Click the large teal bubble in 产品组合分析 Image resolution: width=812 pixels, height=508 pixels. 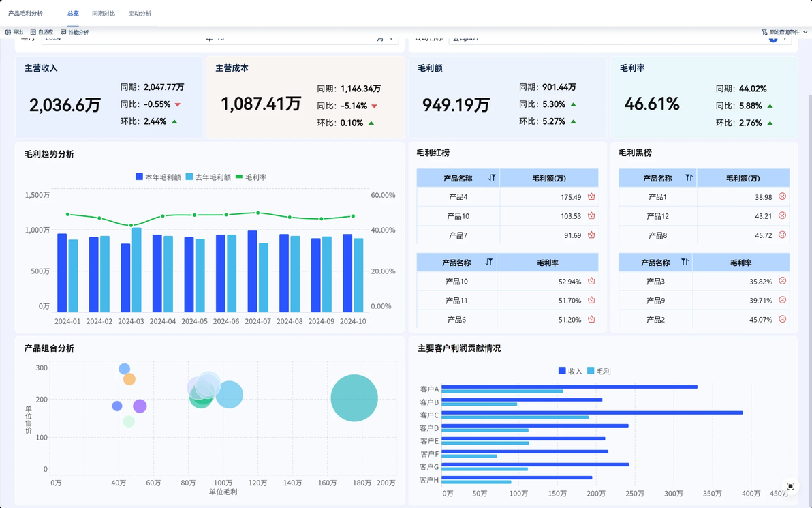pyautogui.click(x=354, y=398)
